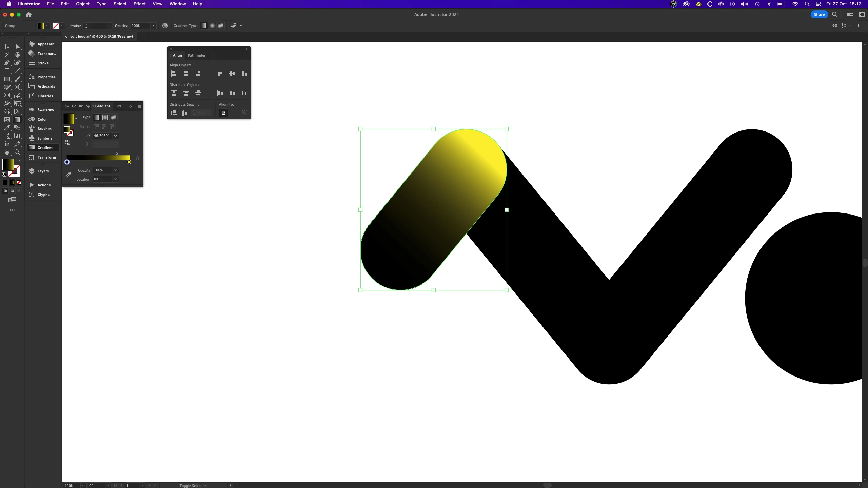Open the gradient angle dropdown

pos(116,136)
